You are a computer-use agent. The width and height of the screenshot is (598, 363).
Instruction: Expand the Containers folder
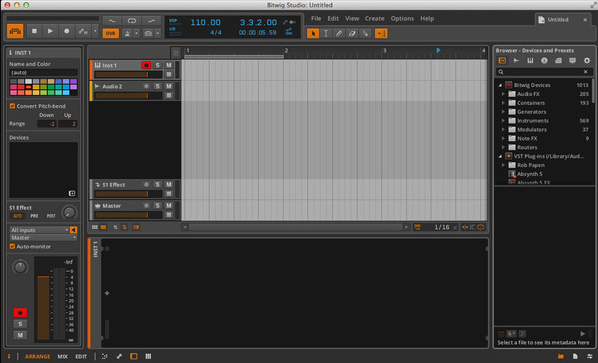coord(503,103)
